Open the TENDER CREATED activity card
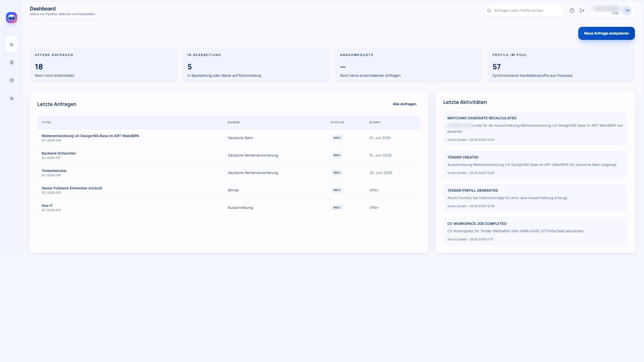 click(535, 165)
